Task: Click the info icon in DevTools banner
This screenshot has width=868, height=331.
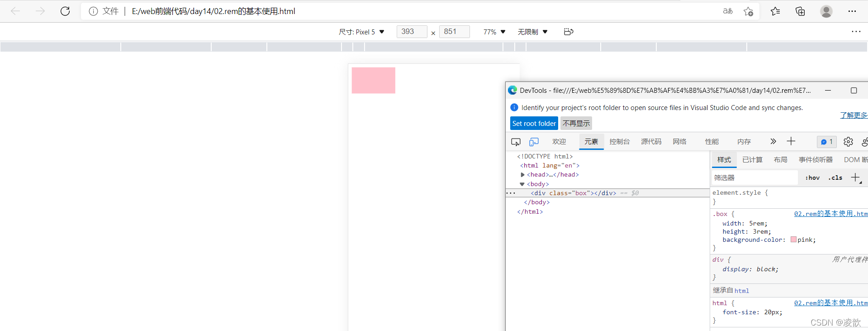Action: 514,107
